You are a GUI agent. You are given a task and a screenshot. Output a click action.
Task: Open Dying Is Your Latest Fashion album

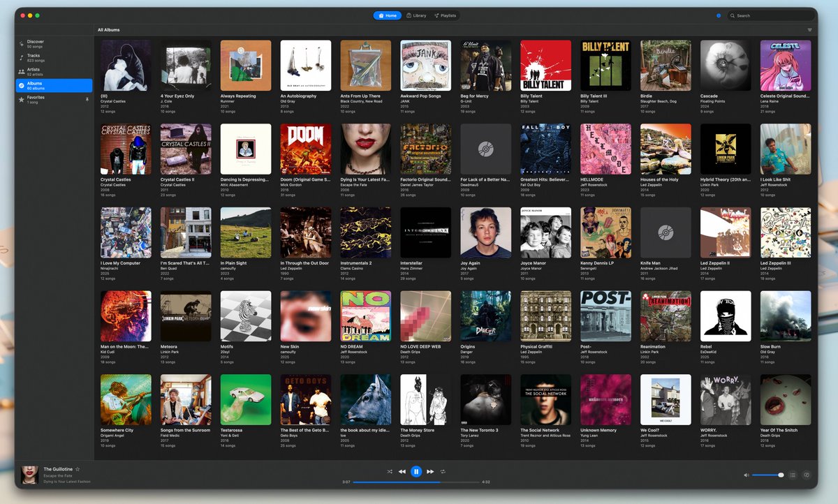366,149
